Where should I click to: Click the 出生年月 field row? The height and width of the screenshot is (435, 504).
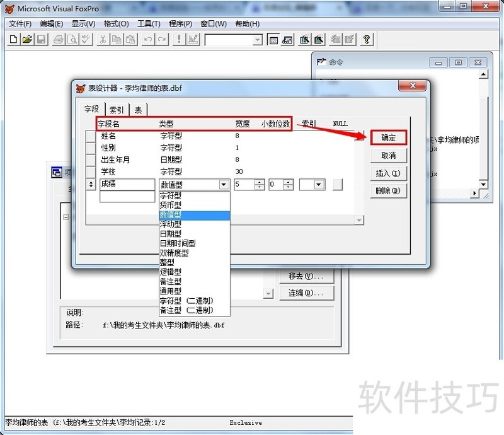point(220,160)
